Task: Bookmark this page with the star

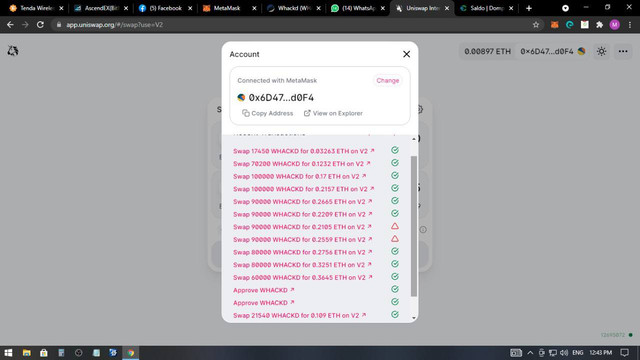Action: point(536,25)
